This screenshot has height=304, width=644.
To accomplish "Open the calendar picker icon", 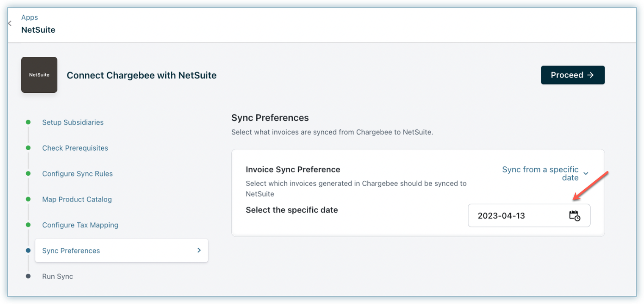I will point(574,216).
